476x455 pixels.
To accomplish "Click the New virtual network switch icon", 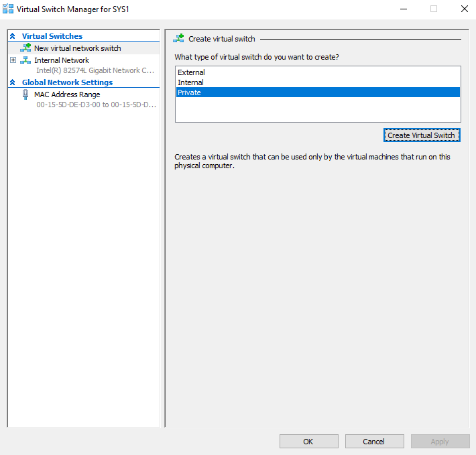I will [25, 48].
